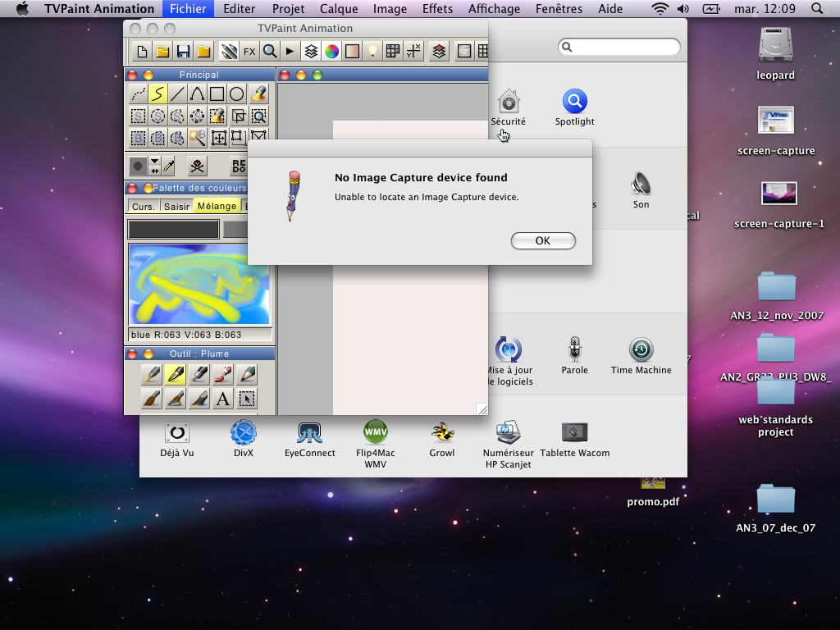
Task: Select the dotted freehand stroke tool
Action: coord(138,94)
